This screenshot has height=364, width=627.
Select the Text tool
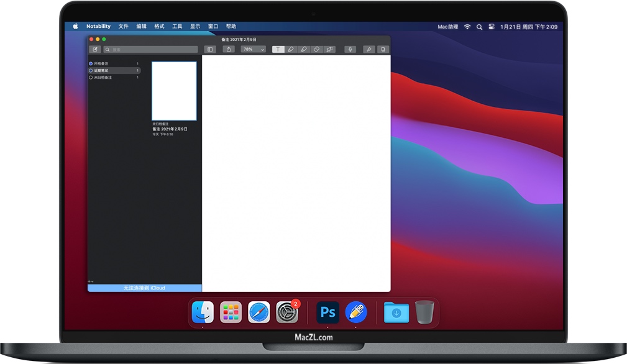(x=278, y=49)
